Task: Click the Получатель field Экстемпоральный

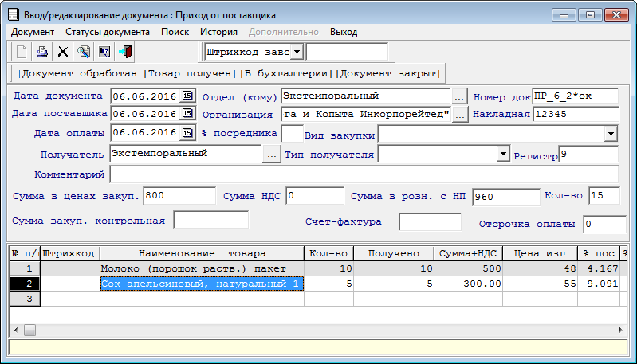Action: point(185,154)
